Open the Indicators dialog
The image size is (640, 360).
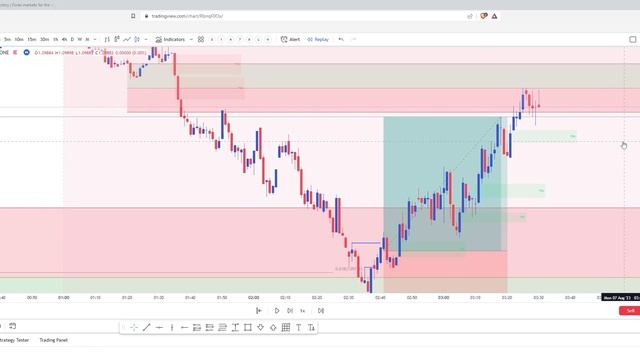pos(170,40)
